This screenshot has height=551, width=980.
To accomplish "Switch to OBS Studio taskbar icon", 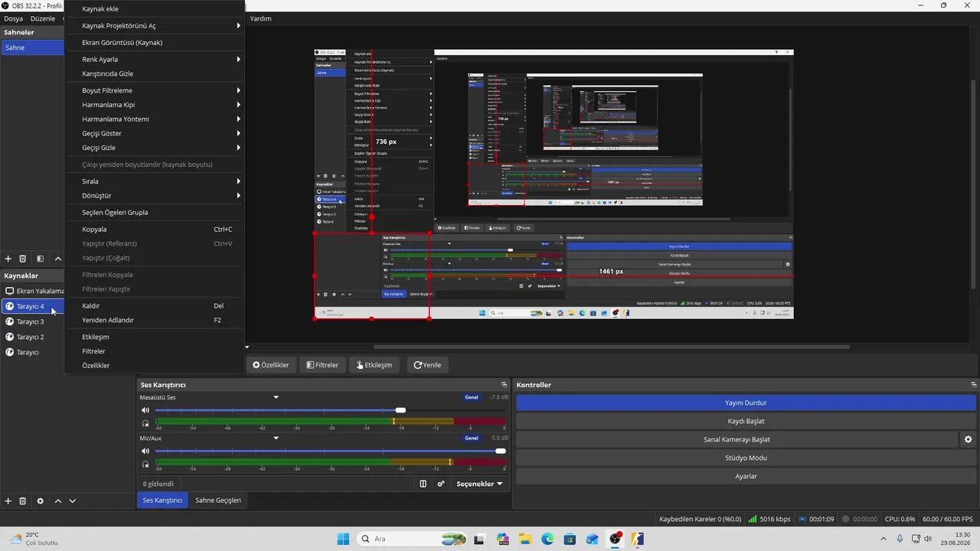I will 615,539.
